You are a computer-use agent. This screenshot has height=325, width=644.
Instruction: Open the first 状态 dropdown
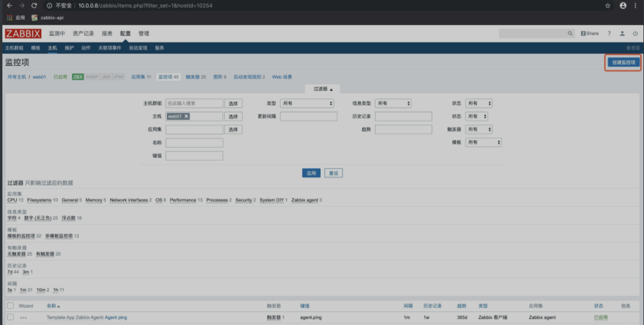(478, 103)
